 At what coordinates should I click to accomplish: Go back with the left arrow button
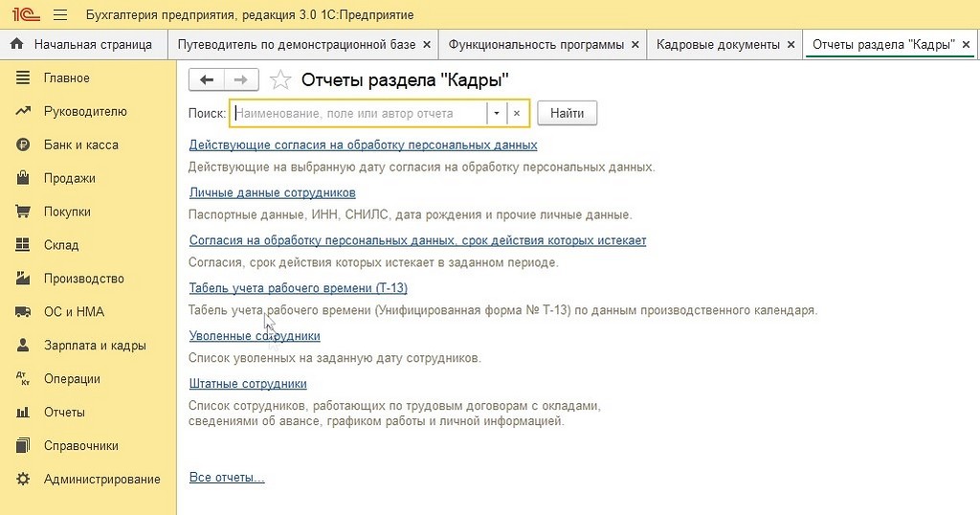click(207, 80)
